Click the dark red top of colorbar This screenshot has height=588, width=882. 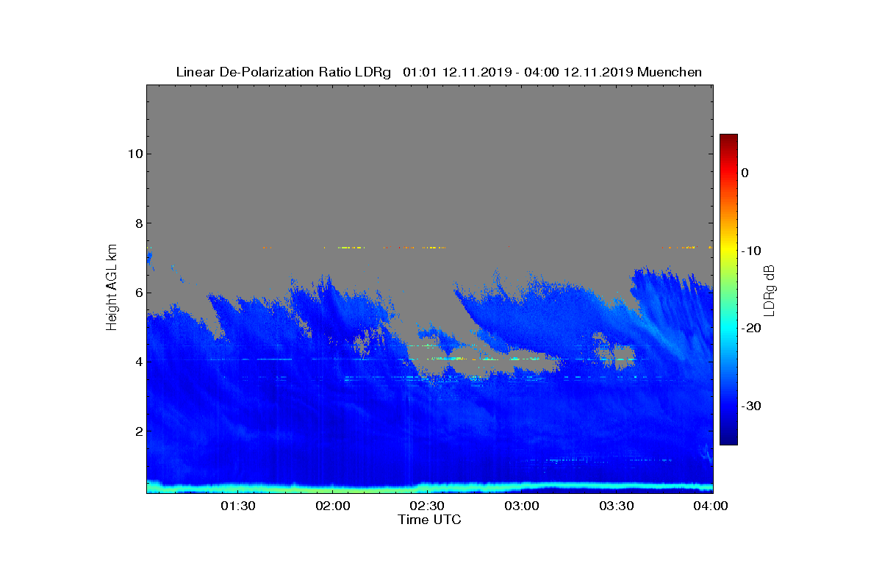point(728,140)
